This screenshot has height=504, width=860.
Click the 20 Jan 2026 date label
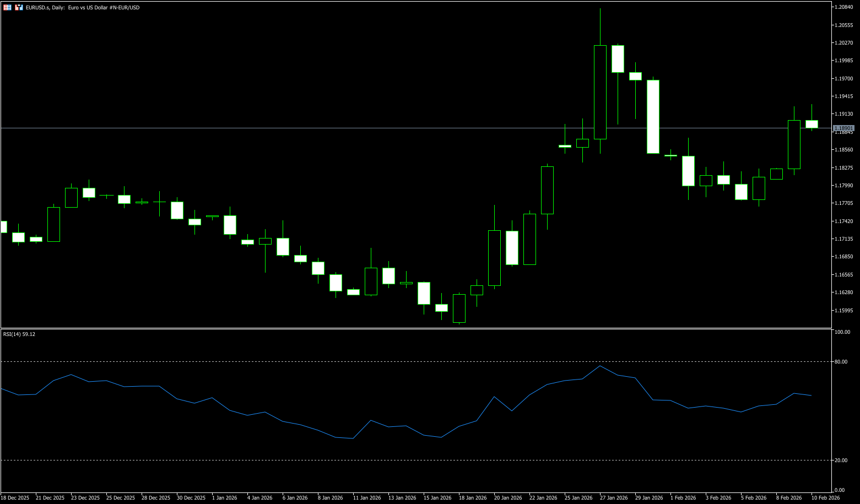(x=507, y=498)
